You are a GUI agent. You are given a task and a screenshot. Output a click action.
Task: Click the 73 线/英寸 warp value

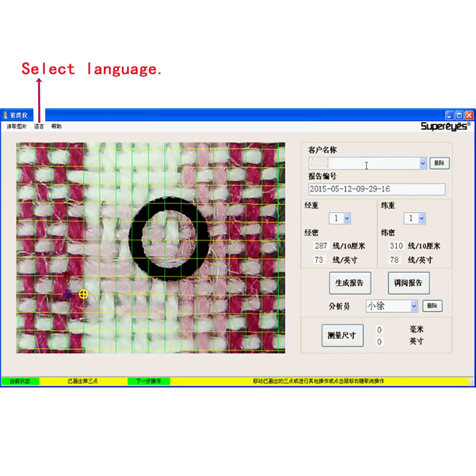click(x=319, y=260)
